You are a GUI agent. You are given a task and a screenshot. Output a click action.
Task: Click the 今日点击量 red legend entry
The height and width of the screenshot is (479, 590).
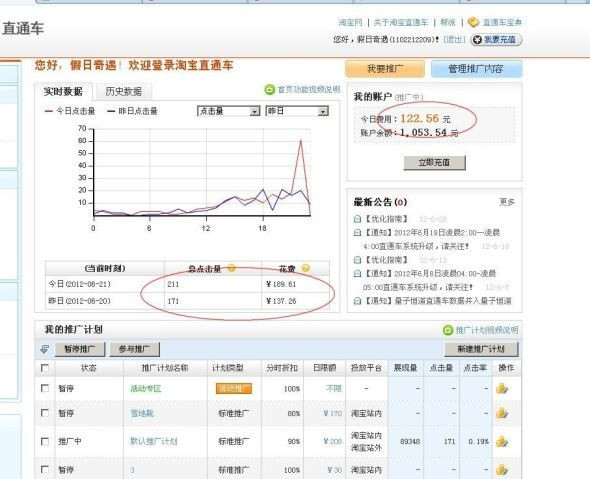pyautogui.click(x=70, y=111)
